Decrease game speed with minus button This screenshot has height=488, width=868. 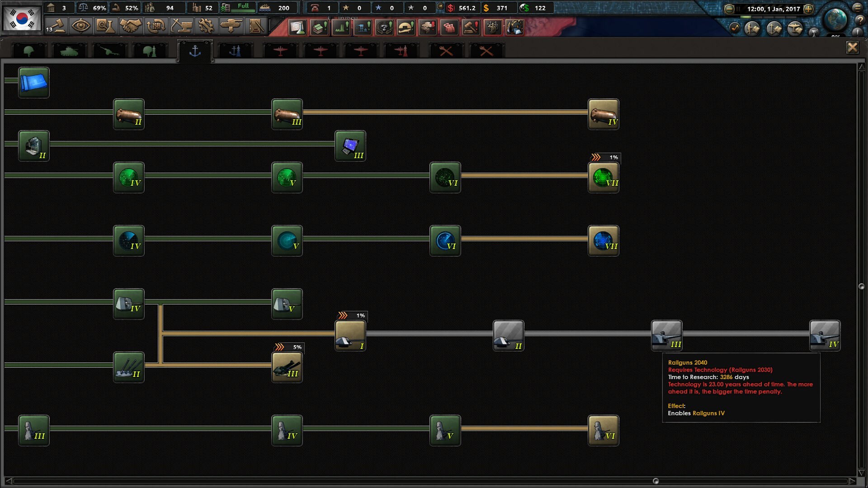coord(729,9)
